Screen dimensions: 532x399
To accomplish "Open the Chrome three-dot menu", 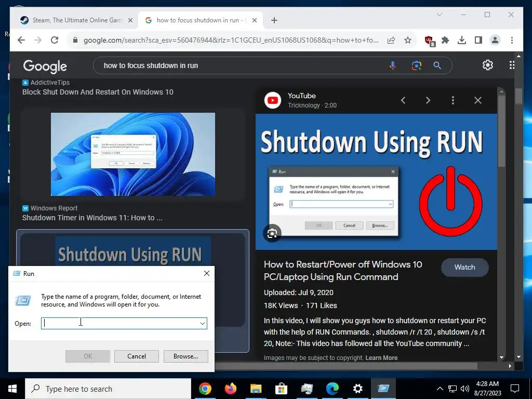I will (x=512, y=40).
